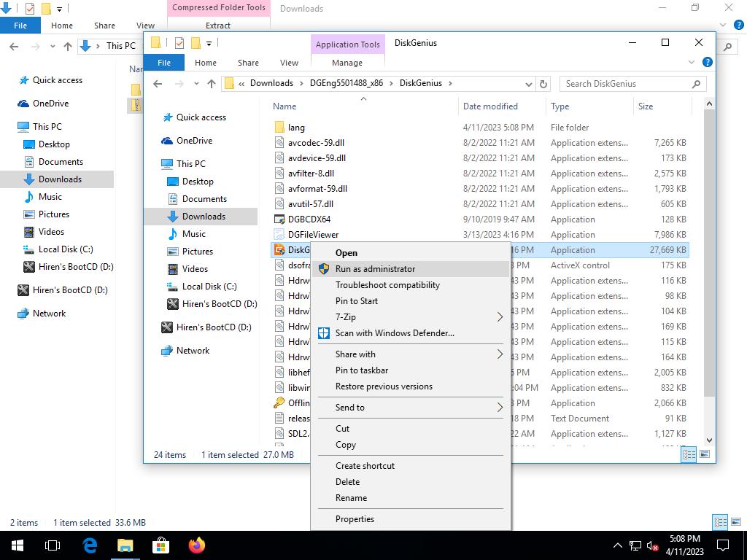Open Properties from the context menu
Viewport: 747px width, 560px height.
click(x=355, y=519)
